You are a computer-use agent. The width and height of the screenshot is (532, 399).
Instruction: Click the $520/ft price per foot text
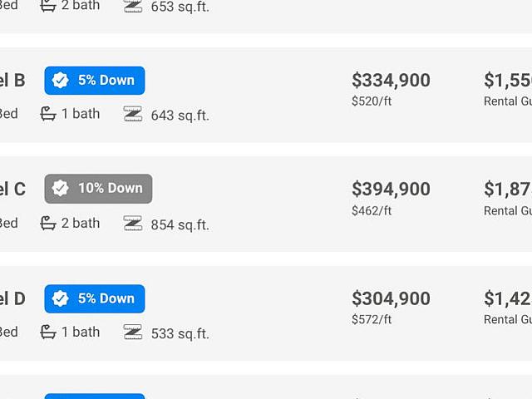coord(372,101)
